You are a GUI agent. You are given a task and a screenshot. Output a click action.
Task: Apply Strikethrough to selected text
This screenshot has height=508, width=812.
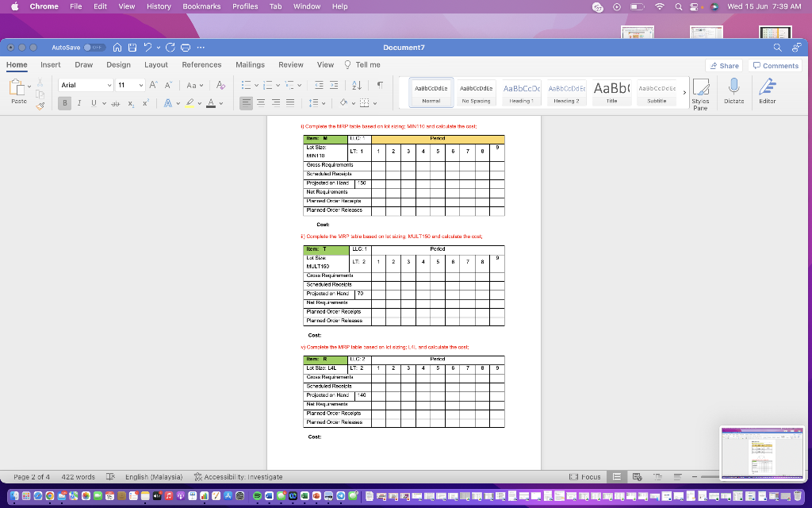click(x=117, y=103)
